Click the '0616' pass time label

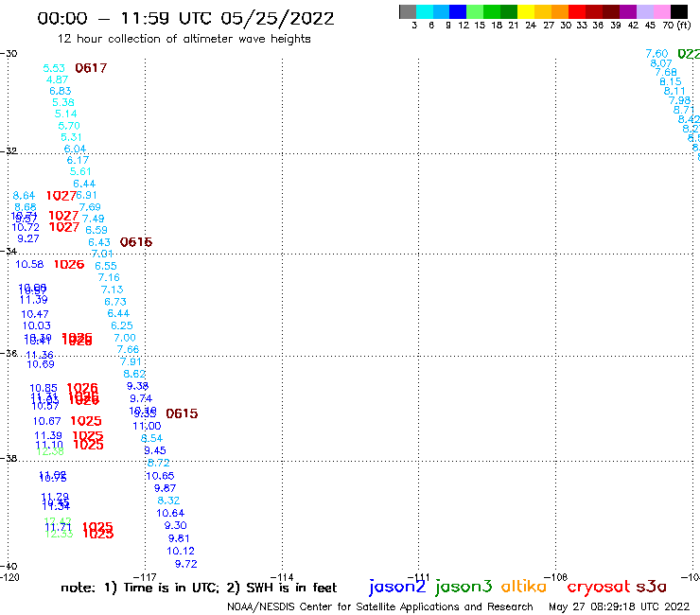pyautogui.click(x=136, y=242)
